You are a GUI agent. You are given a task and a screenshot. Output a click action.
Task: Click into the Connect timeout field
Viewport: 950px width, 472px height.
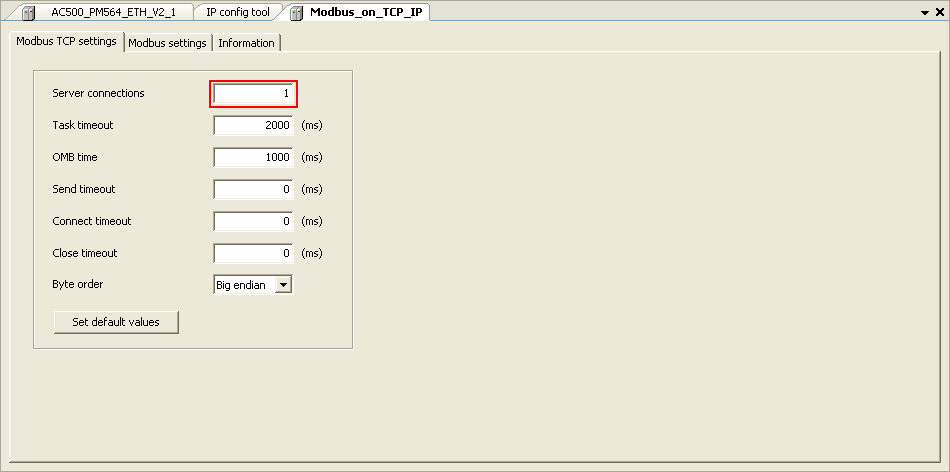pos(253,221)
